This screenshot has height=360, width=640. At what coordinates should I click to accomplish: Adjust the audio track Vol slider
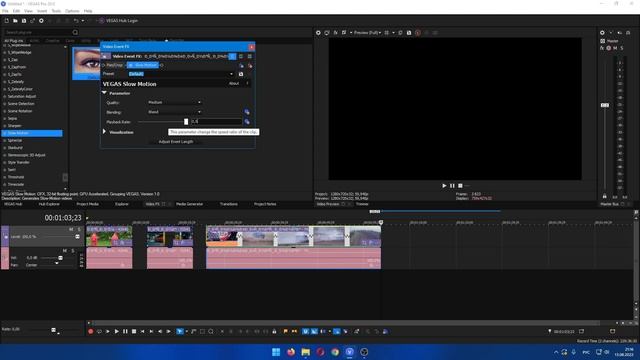[60, 258]
